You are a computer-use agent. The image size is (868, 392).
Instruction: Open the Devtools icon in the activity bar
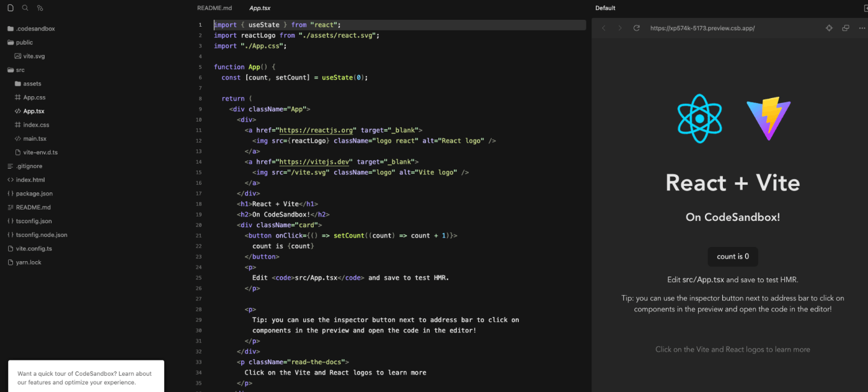(x=40, y=8)
